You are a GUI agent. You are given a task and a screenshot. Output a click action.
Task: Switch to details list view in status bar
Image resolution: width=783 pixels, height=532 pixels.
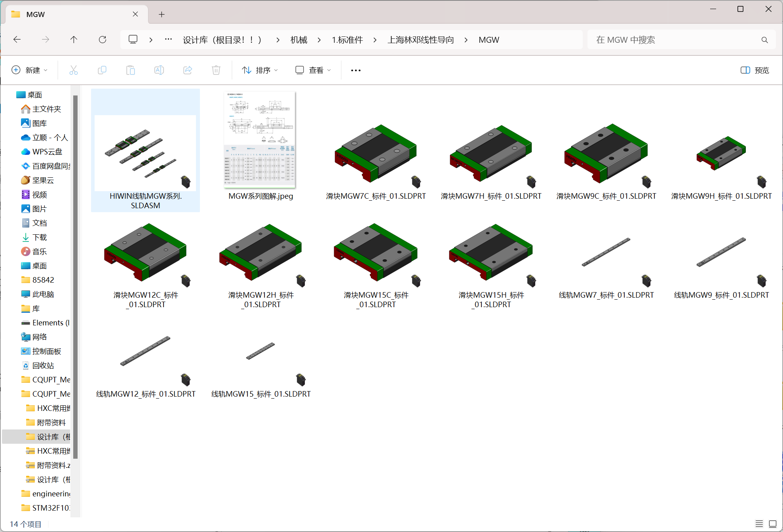pyautogui.click(x=759, y=524)
